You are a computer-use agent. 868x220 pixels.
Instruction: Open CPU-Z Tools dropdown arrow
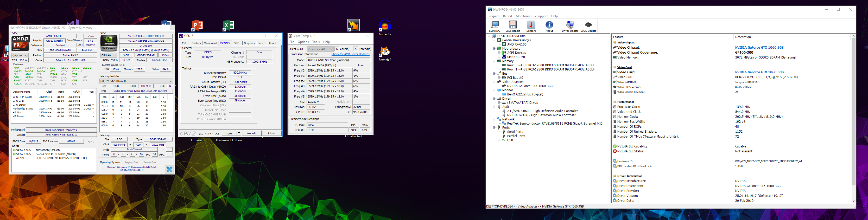tap(239, 133)
